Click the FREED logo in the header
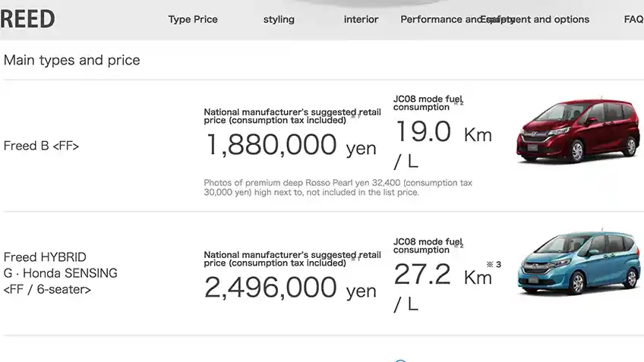Image resolution: width=644 pixels, height=362 pixels. pos(28,19)
